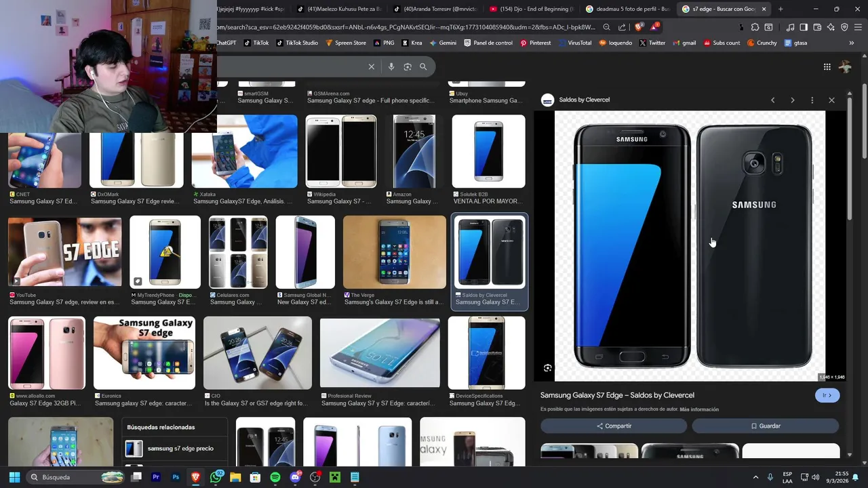This screenshot has height=488, width=868.
Task: Show more bookmarks with the overflow chevron
Action: 852,43
